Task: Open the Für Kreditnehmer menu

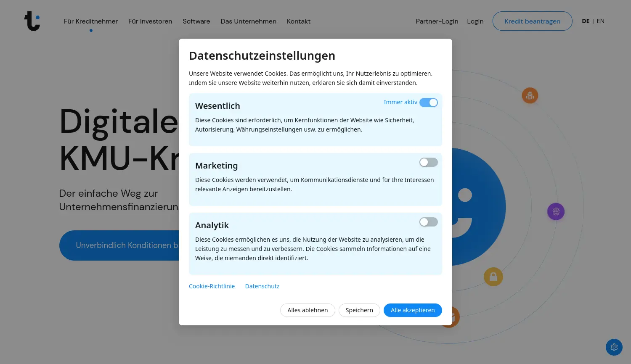Action: pyautogui.click(x=90, y=21)
